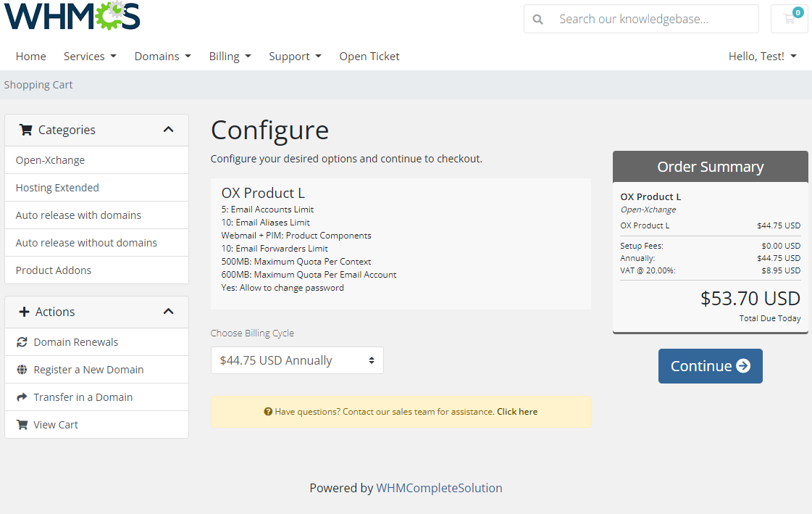
Task: Click the Total Due Today label
Action: click(x=769, y=318)
